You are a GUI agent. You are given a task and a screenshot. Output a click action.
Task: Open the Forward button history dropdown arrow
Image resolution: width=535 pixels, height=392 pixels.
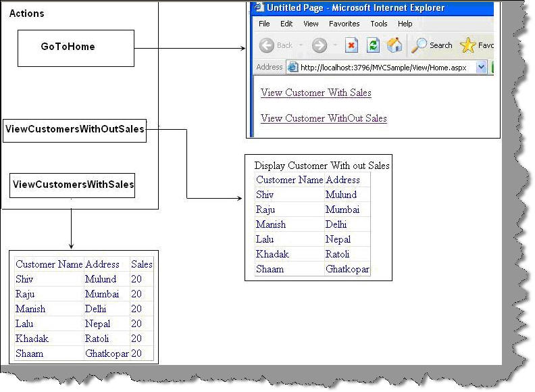tap(336, 45)
